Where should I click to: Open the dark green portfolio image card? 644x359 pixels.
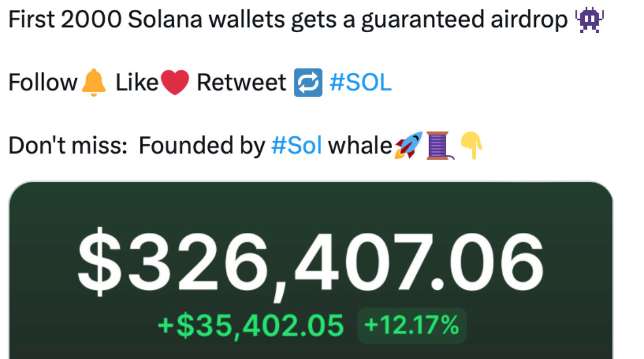point(311,270)
